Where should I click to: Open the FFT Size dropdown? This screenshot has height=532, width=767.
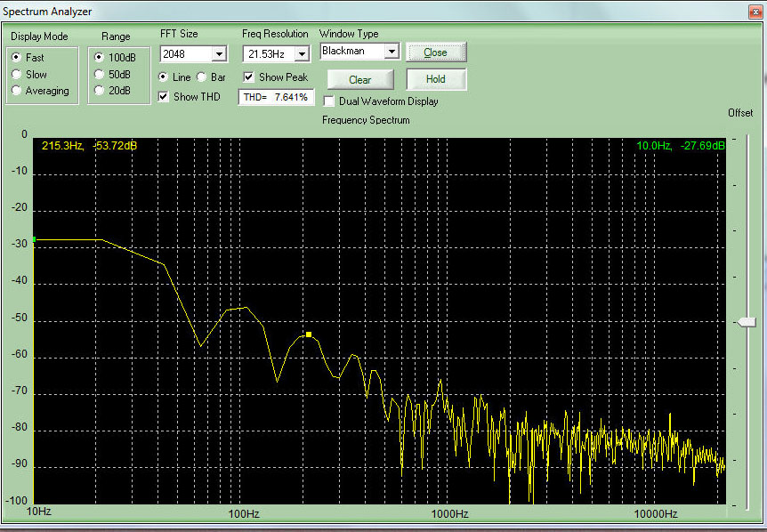pyautogui.click(x=219, y=54)
